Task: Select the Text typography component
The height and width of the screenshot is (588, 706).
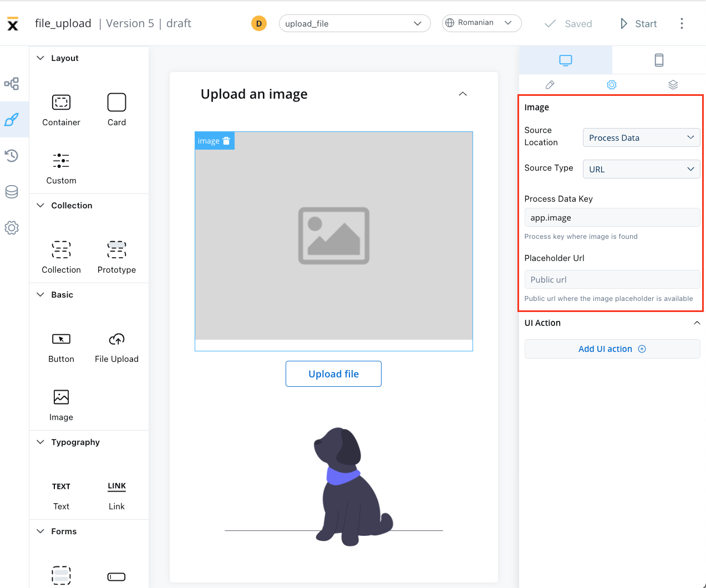Action: (x=61, y=495)
